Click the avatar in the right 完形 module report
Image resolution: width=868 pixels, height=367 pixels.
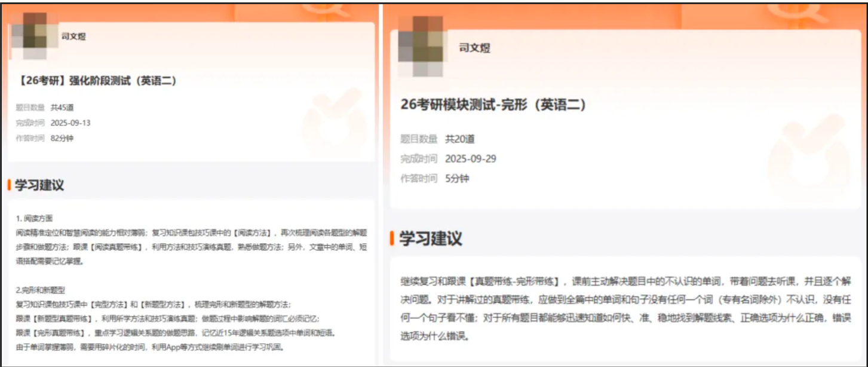422,47
